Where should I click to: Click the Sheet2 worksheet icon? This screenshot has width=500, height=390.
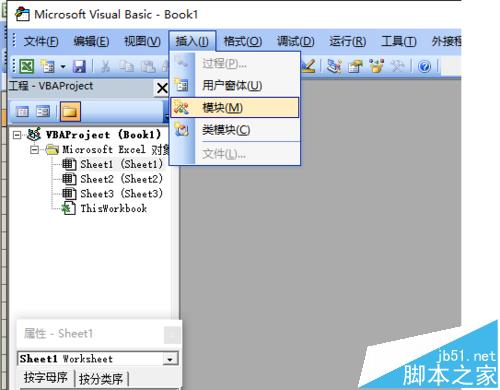pyautogui.click(x=69, y=179)
